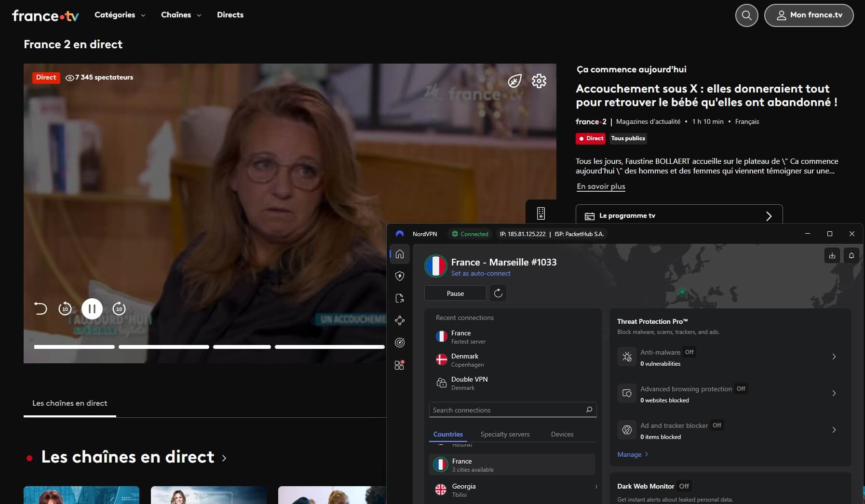Screen dimensions: 865x504
Task: Open Manage link chevron in Threat Protection
Action: (x=647, y=454)
